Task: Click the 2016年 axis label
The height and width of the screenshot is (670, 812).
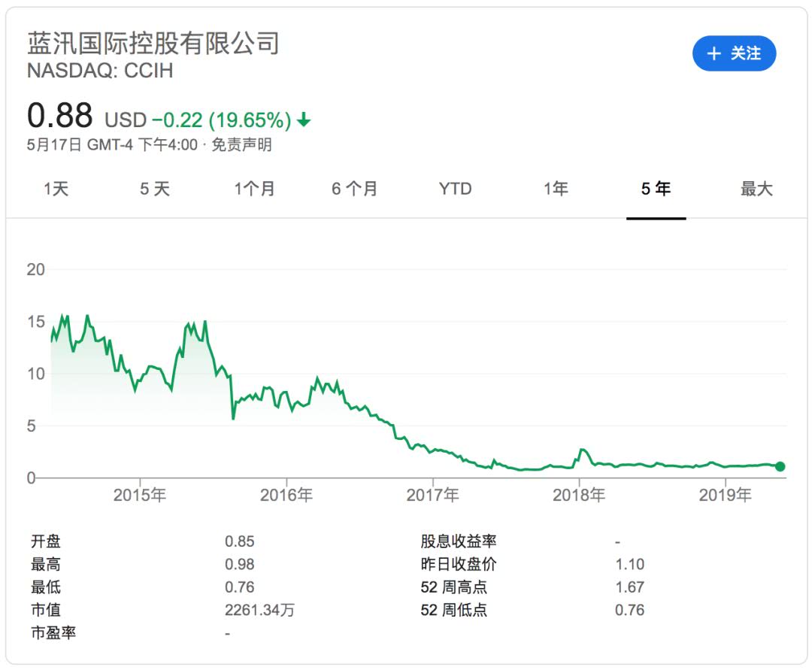Action: coord(286,495)
